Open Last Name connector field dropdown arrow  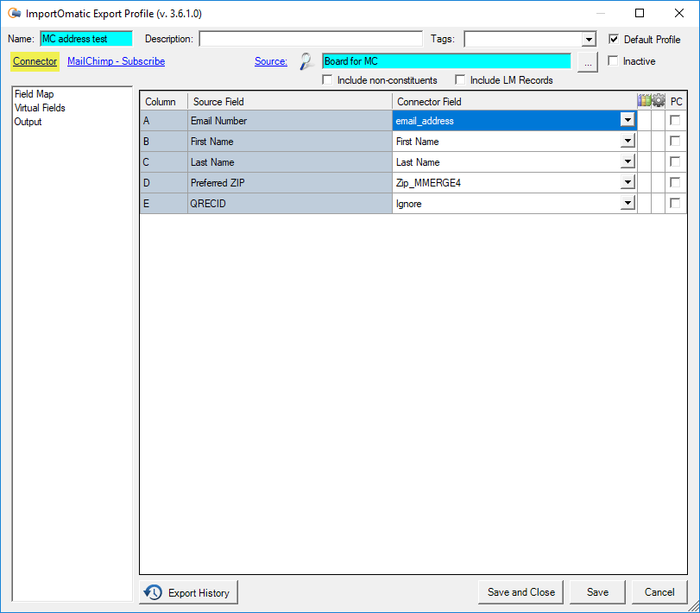tap(627, 161)
